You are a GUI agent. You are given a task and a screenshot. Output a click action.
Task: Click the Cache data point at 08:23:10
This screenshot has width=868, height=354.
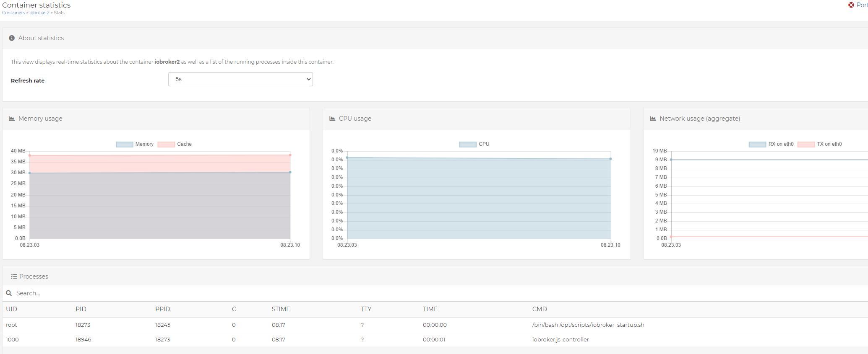(x=290, y=155)
